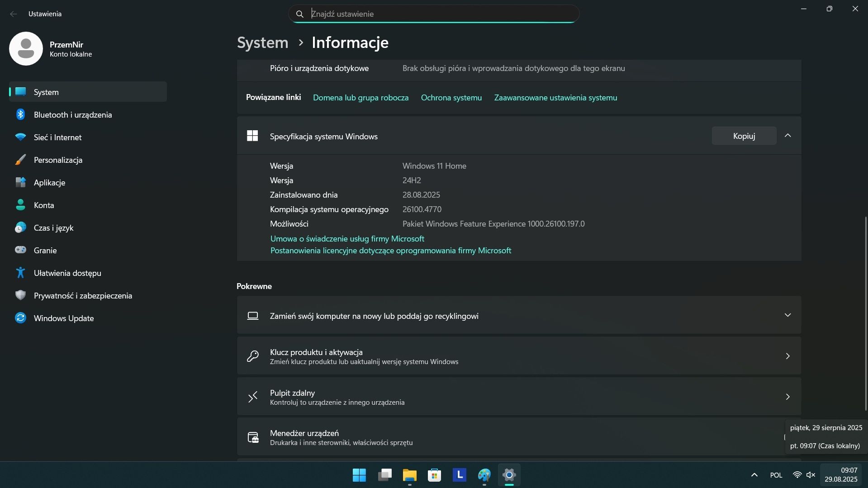The image size is (868, 488).
Task: Open File Explorer from the taskbar
Action: (x=410, y=475)
